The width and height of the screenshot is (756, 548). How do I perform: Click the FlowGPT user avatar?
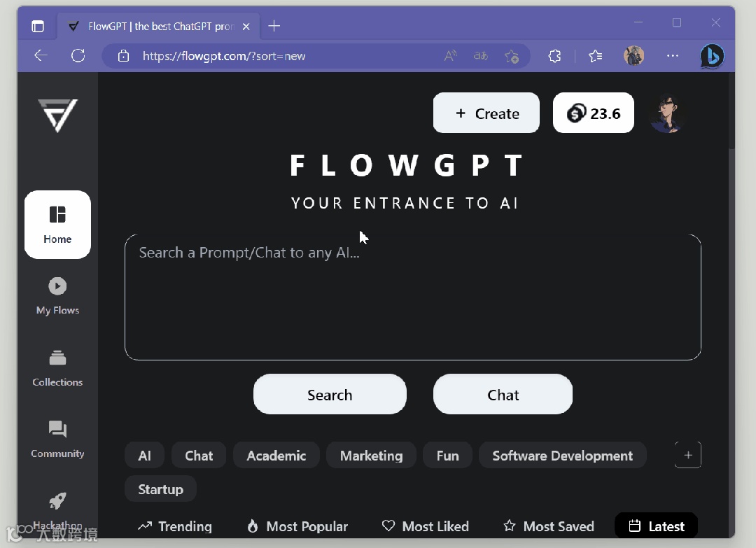[x=666, y=113]
